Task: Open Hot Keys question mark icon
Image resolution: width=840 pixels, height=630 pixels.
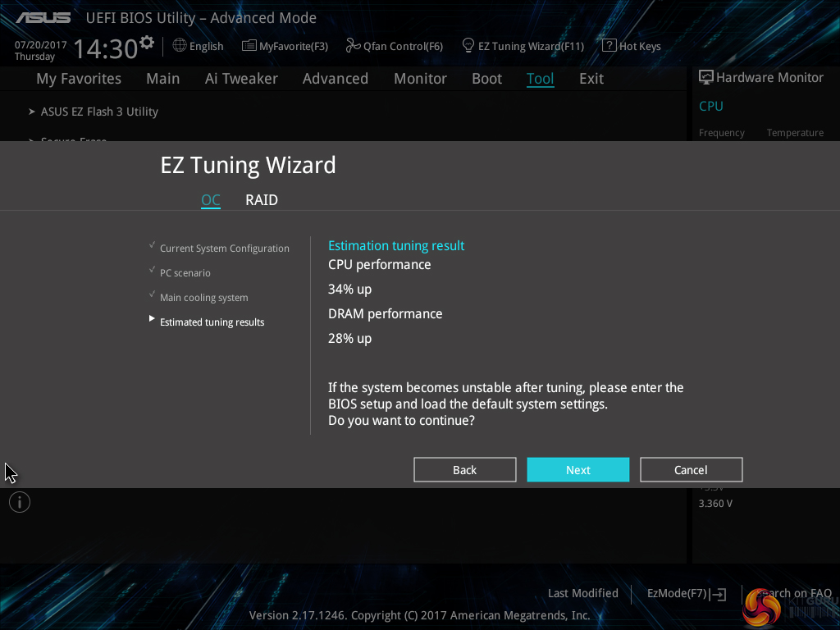Action: (x=609, y=46)
